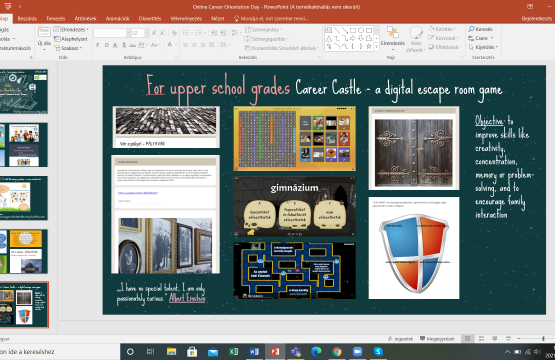
Task: Toggle the Megjegyzések comments pane
Action: coord(437,339)
